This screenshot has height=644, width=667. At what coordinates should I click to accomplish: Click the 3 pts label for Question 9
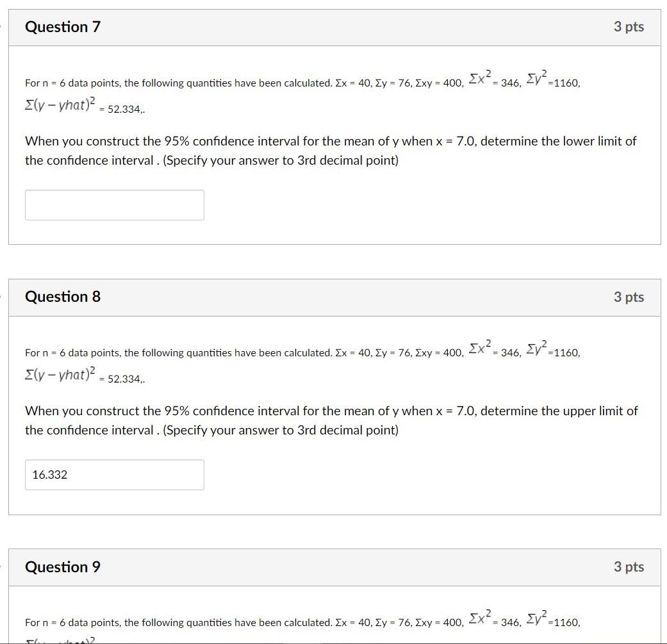coord(629,566)
